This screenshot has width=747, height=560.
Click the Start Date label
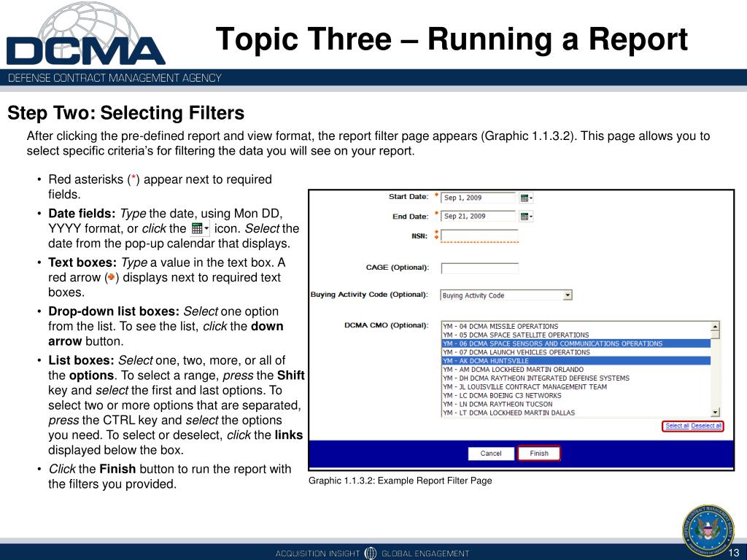click(x=409, y=197)
